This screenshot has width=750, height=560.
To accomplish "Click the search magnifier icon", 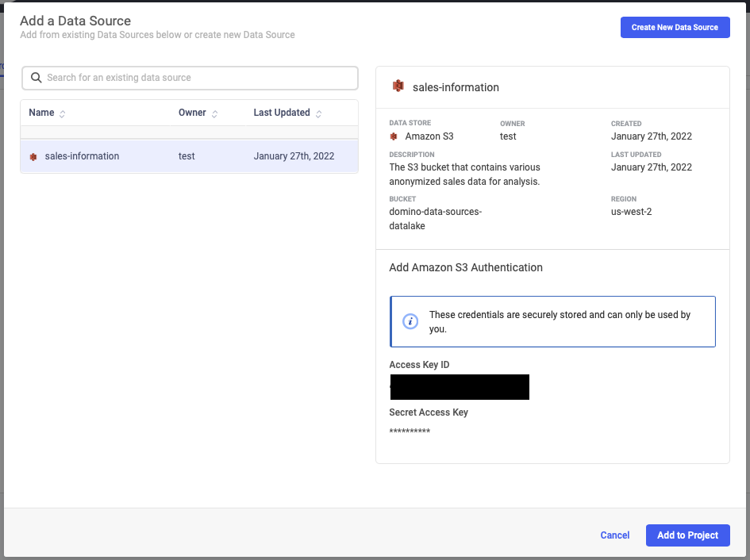I will tap(37, 78).
